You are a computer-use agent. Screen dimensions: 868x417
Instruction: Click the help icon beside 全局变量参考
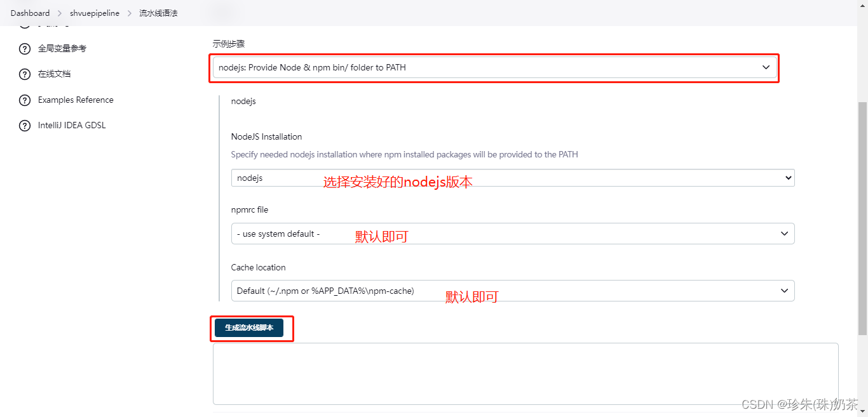click(24, 48)
